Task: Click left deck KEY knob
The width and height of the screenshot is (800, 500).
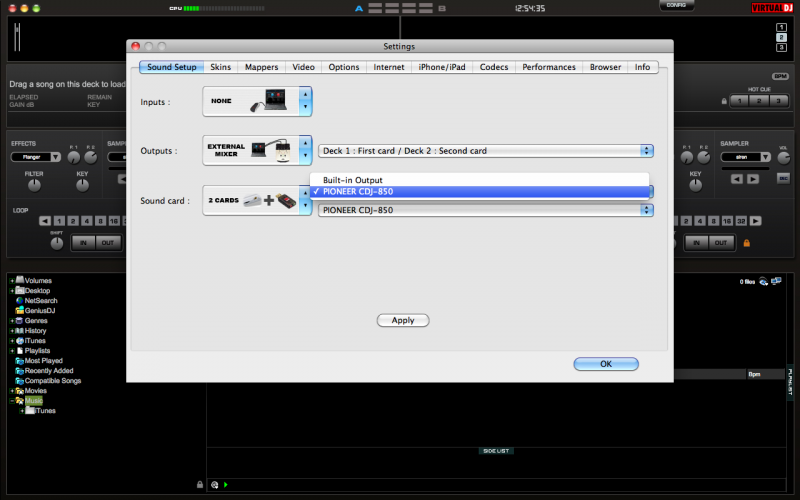Action: point(82,186)
